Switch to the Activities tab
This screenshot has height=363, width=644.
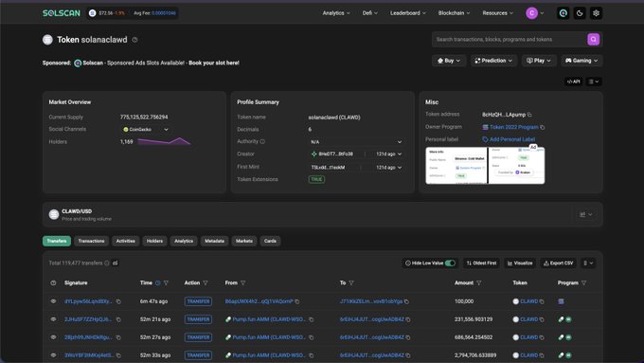tap(126, 241)
